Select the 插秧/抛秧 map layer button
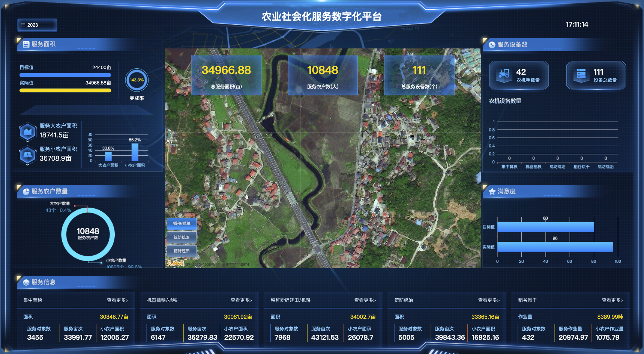This screenshot has height=354, width=644. [182, 223]
